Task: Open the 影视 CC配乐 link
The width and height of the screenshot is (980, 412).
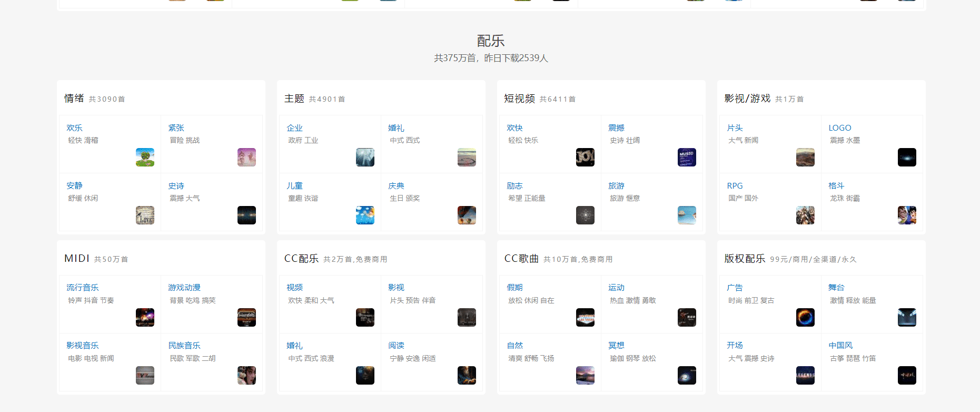Action: click(396, 287)
